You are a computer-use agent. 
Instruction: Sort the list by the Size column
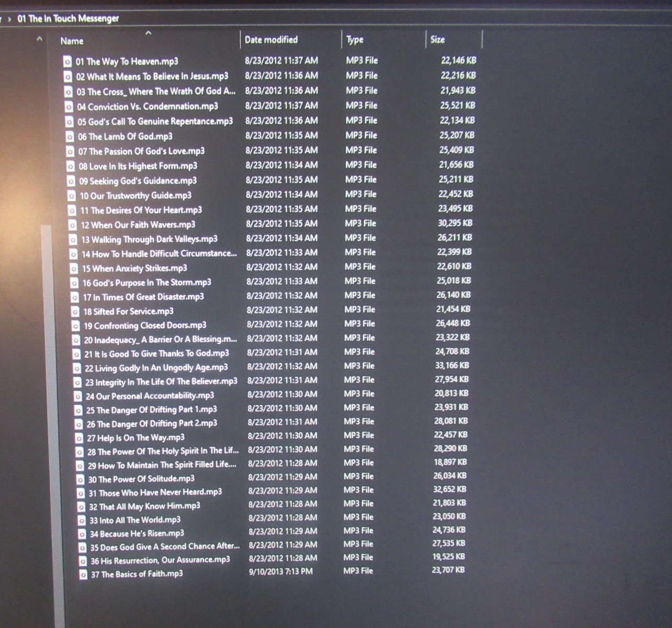click(438, 39)
